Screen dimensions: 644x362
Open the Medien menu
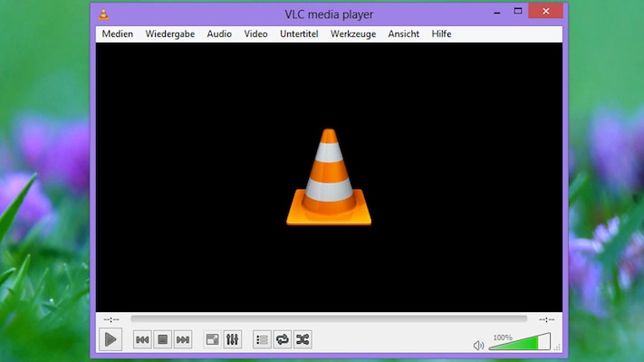point(118,34)
